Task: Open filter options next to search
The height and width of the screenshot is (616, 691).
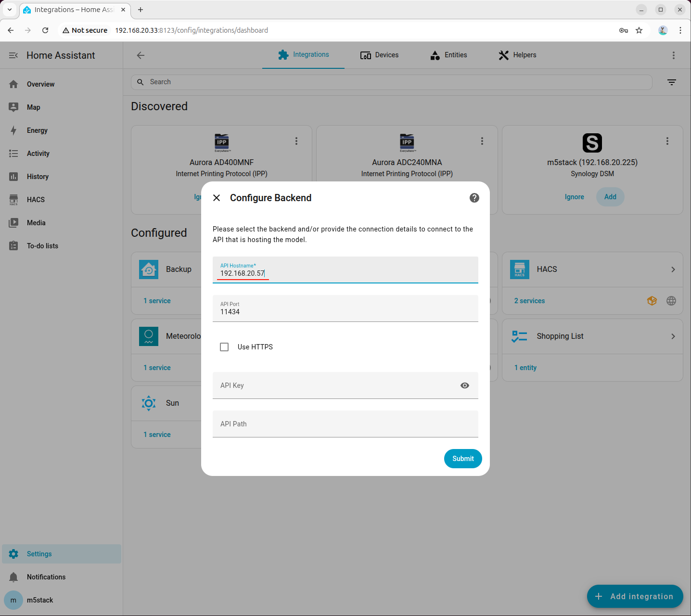Action: click(x=672, y=82)
